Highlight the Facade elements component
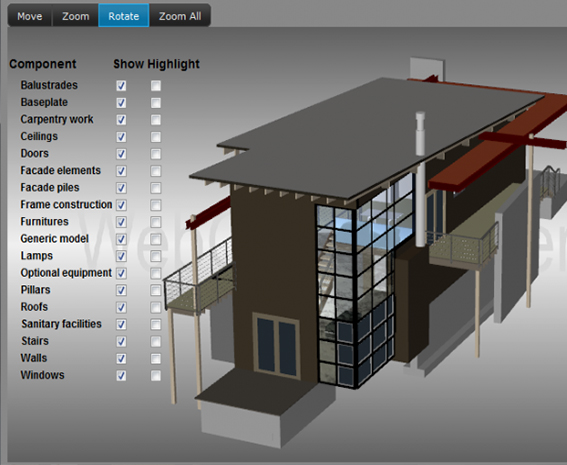Screen dimensions: 567x465 click(156, 171)
